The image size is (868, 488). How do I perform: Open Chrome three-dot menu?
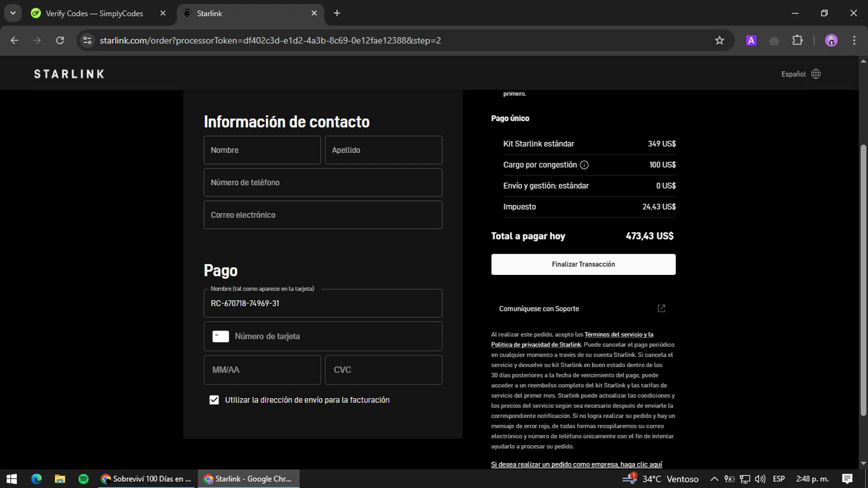pyautogui.click(x=854, y=41)
